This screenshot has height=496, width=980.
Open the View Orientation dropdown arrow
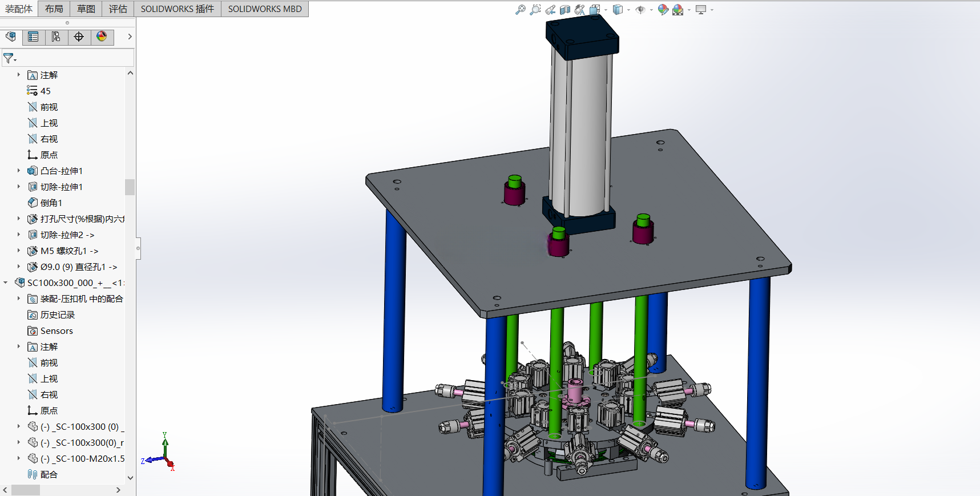coord(606,10)
